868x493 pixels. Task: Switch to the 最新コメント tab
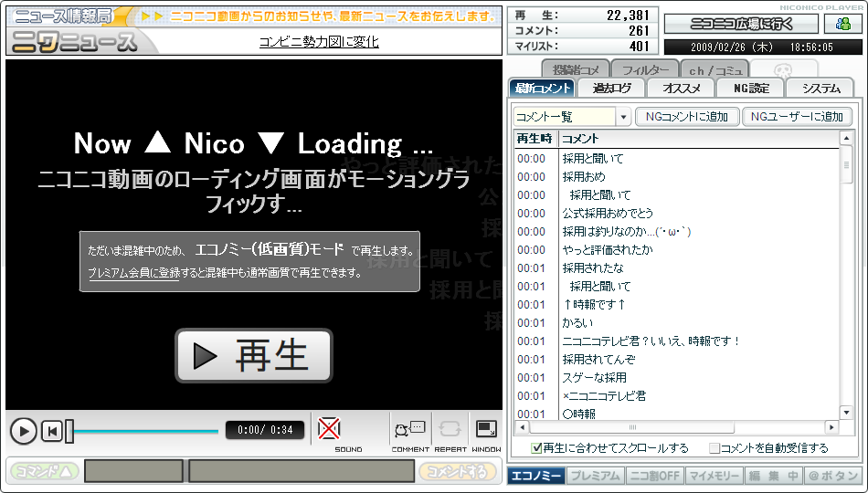[542, 88]
